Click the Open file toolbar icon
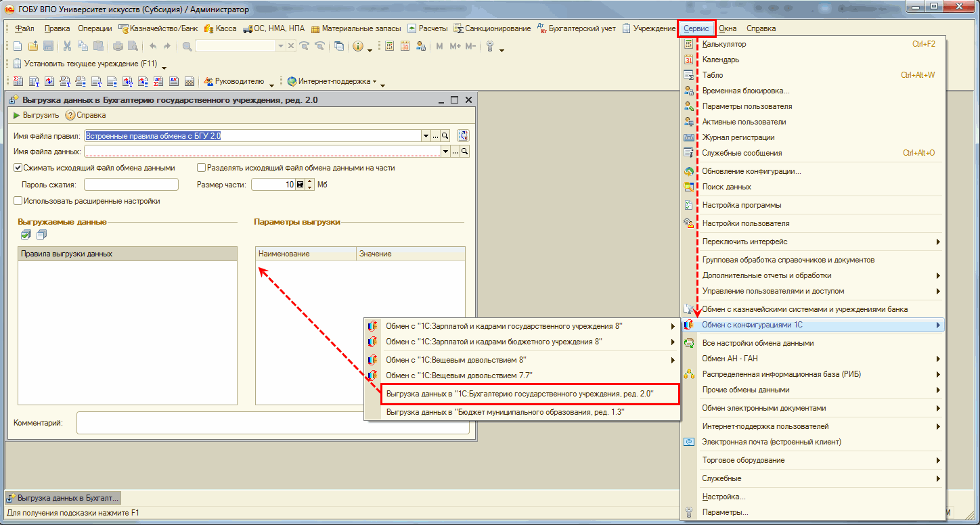Image resolution: width=980 pixels, height=525 pixels. 33,46
